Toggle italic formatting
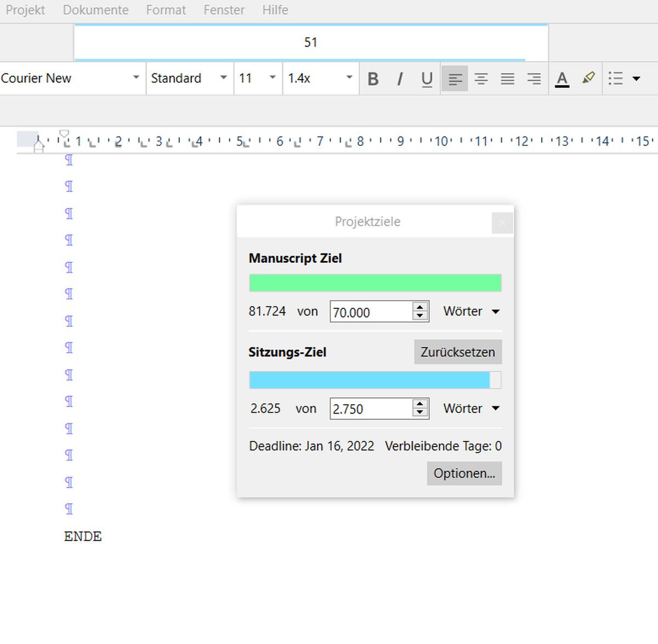Screen dimensions: 658x644 (x=400, y=79)
